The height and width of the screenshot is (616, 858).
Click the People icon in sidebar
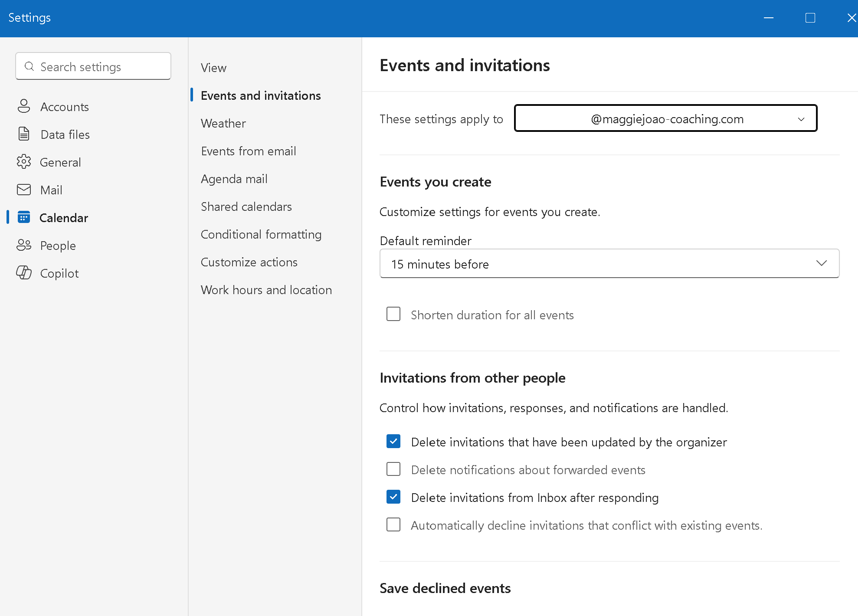pyautogui.click(x=24, y=245)
